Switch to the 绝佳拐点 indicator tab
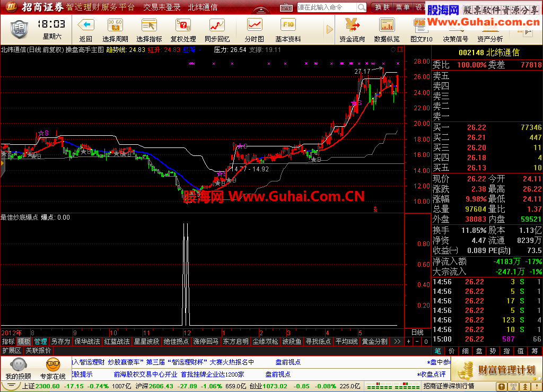 (x=176, y=342)
